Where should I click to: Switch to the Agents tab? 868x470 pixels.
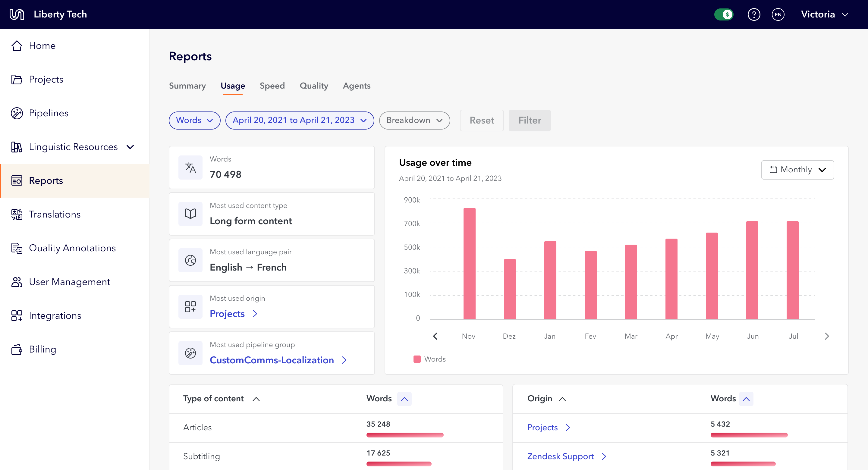[x=357, y=86]
